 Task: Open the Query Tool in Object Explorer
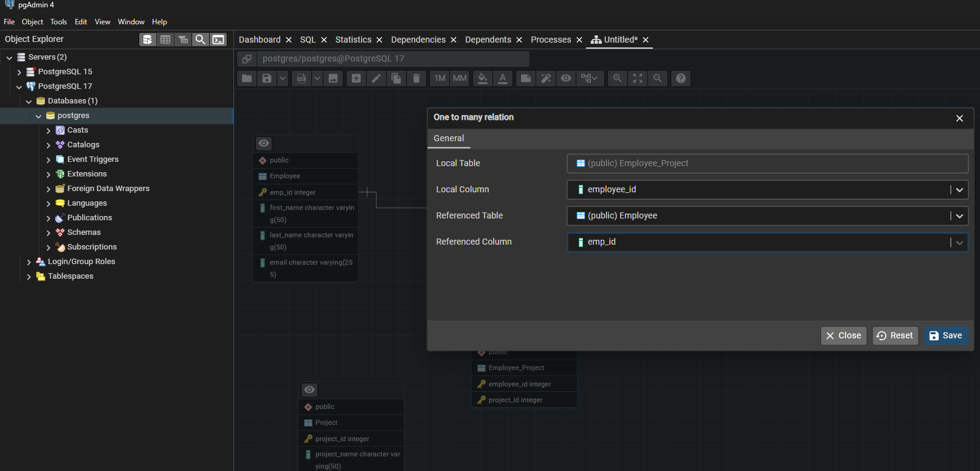click(x=147, y=40)
